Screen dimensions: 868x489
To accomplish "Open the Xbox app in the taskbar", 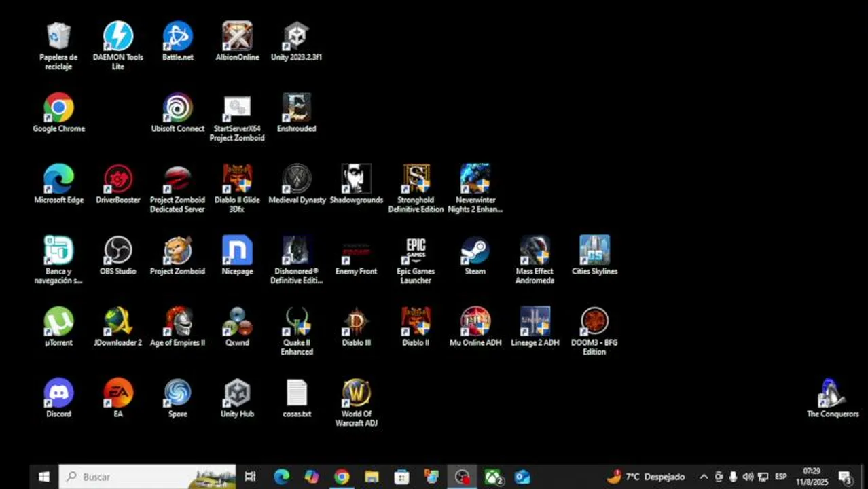I will (x=493, y=477).
